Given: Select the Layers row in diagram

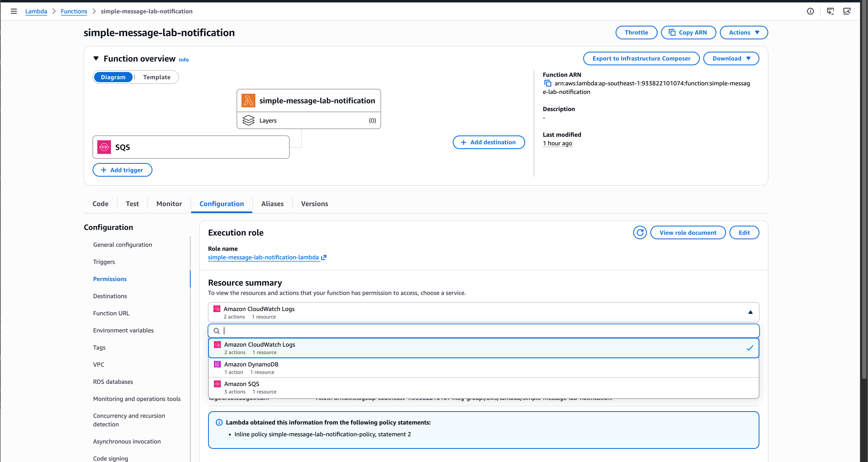Looking at the screenshot, I should (309, 120).
